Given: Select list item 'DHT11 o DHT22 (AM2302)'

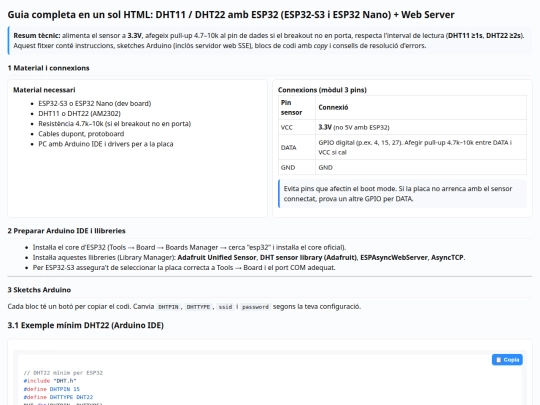Looking at the screenshot, I should pyautogui.click(x=80, y=113).
